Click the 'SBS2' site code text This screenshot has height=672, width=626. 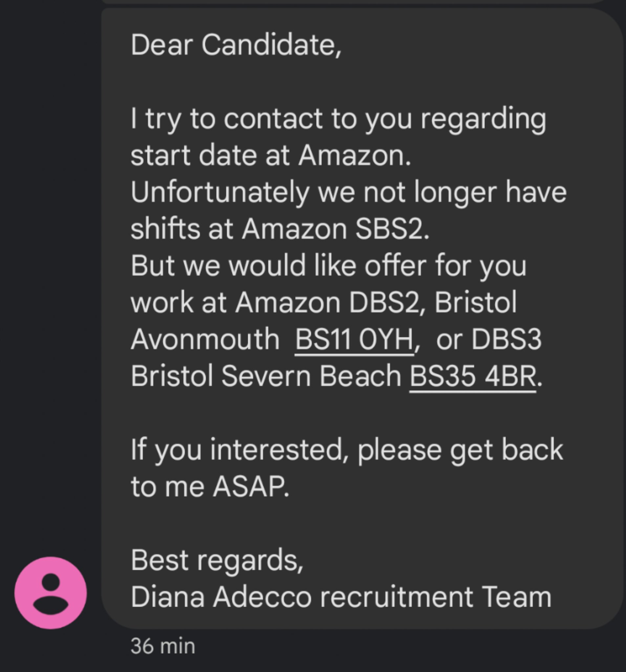(x=392, y=229)
